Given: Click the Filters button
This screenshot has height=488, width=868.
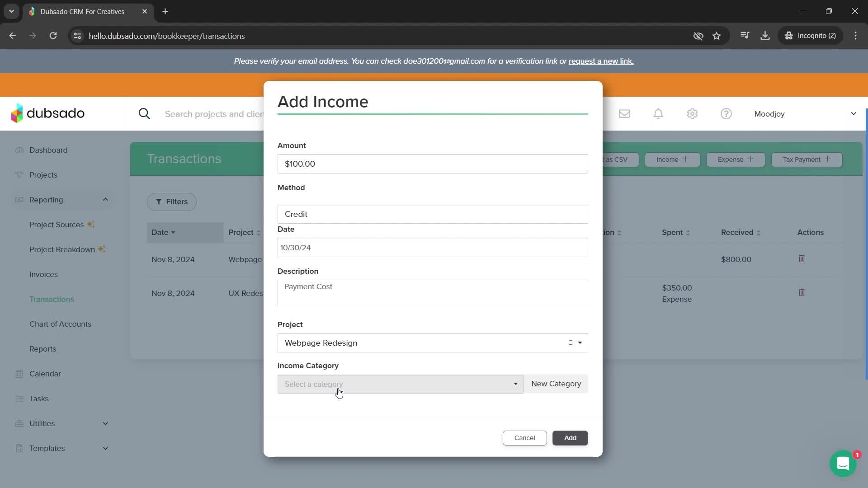Looking at the screenshot, I should click(x=171, y=202).
